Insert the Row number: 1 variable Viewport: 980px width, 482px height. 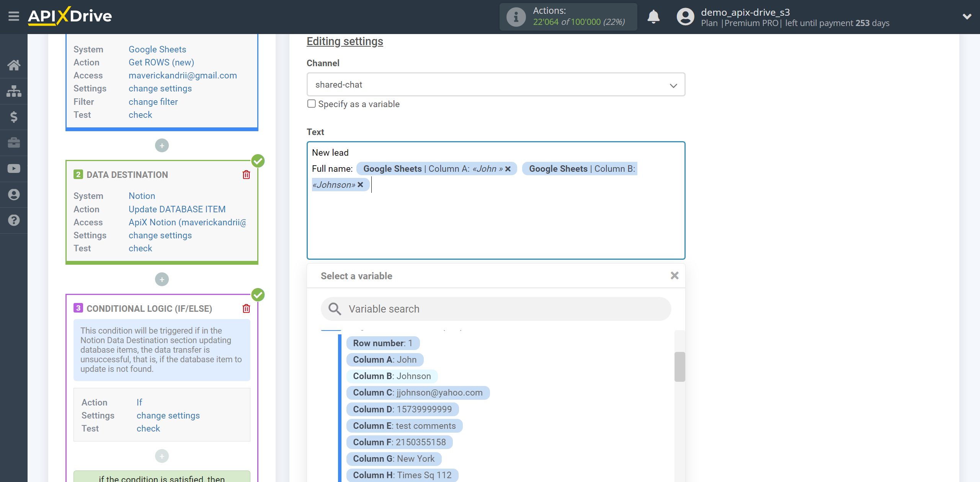(383, 343)
